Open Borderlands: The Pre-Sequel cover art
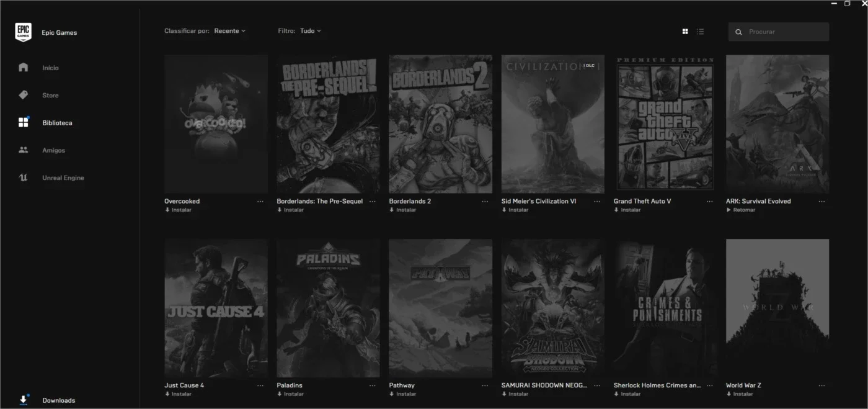This screenshot has height=409, width=868. [328, 124]
